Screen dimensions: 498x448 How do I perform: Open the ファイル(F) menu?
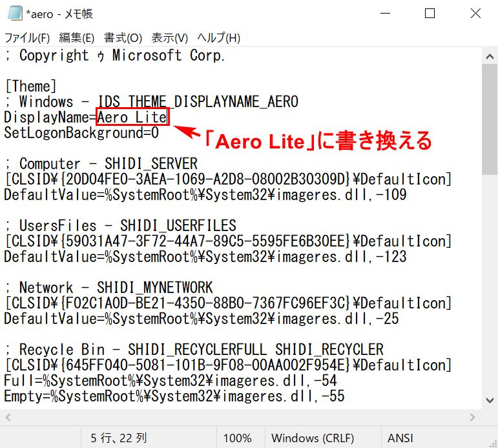pyautogui.click(x=27, y=38)
